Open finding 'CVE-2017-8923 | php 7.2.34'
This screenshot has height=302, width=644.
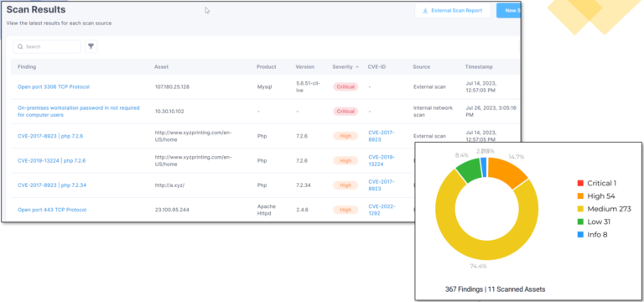52,185
